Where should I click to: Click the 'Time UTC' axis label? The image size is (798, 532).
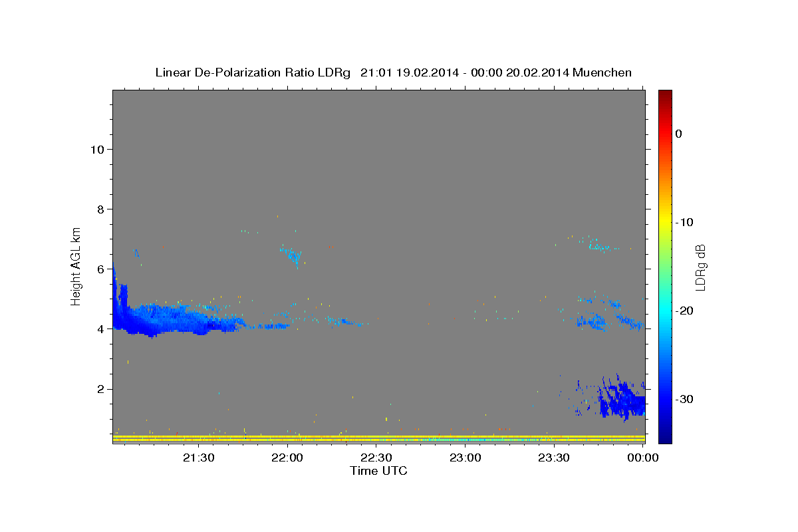point(378,471)
